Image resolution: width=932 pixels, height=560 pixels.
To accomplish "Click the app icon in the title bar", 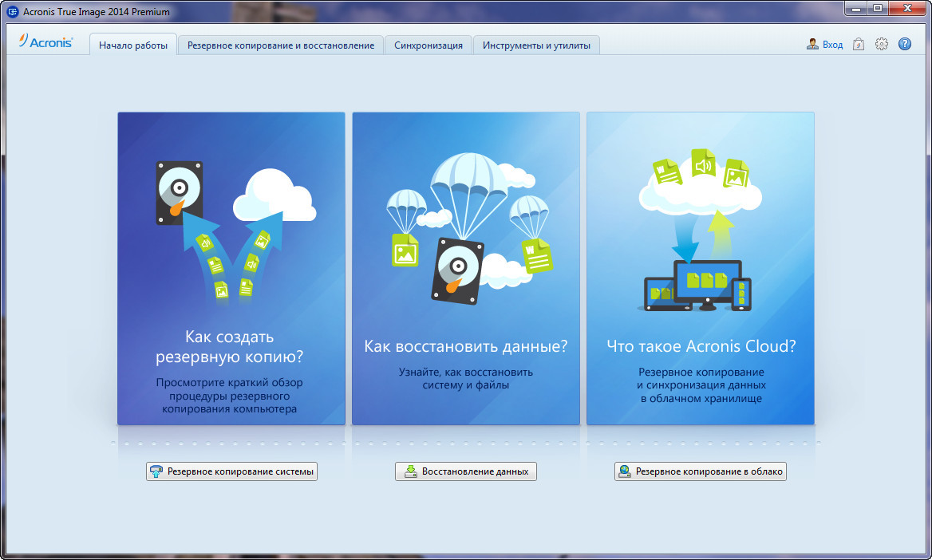I will coord(12,12).
